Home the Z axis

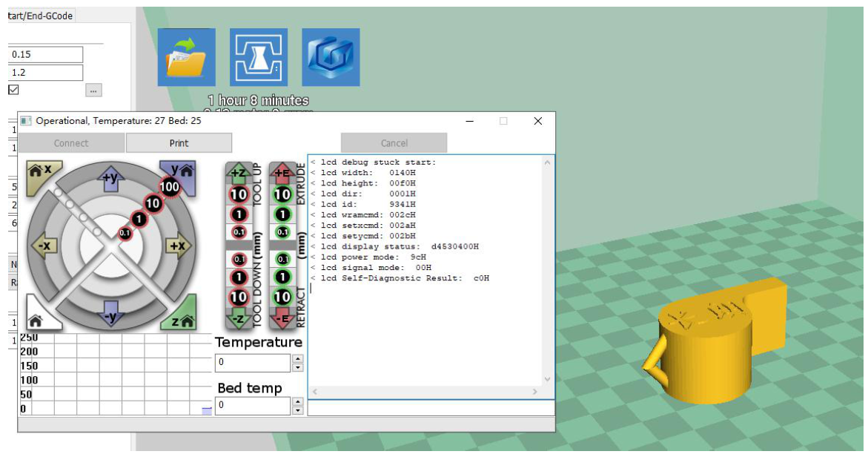pos(181,316)
